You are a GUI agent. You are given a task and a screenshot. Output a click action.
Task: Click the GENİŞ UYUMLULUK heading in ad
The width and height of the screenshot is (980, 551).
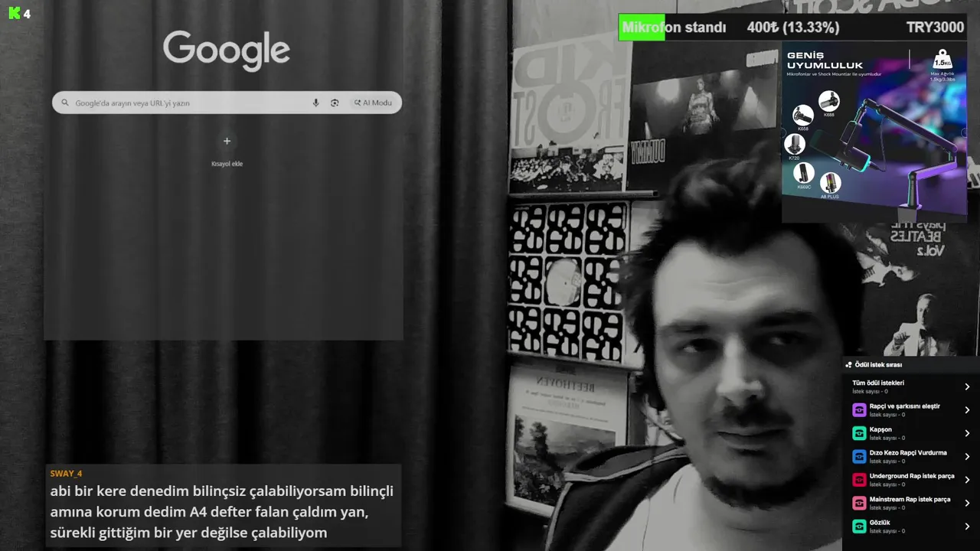825,60
